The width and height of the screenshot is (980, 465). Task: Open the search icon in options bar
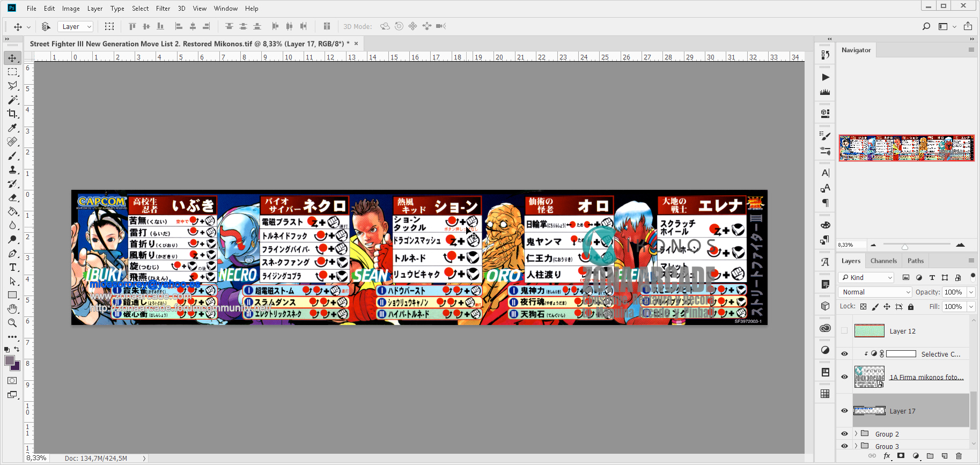[x=926, y=26]
